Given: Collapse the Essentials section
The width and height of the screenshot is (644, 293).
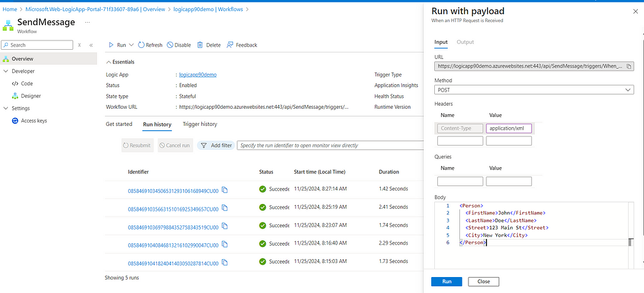Looking at the screenshot, I should [109, 62].
